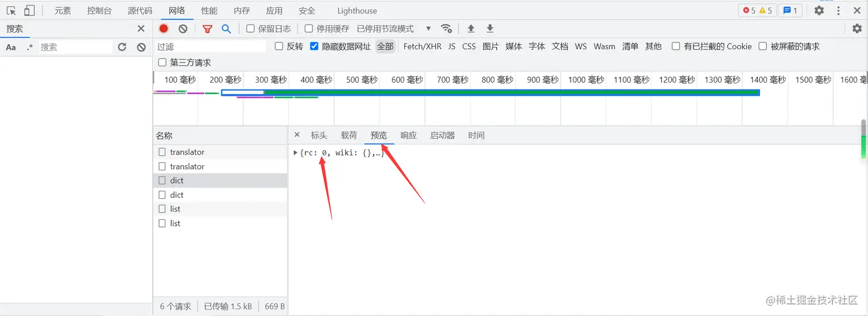Filter requests by 图片 type
This screenshot has height=316, width=868.
(491, 46)
